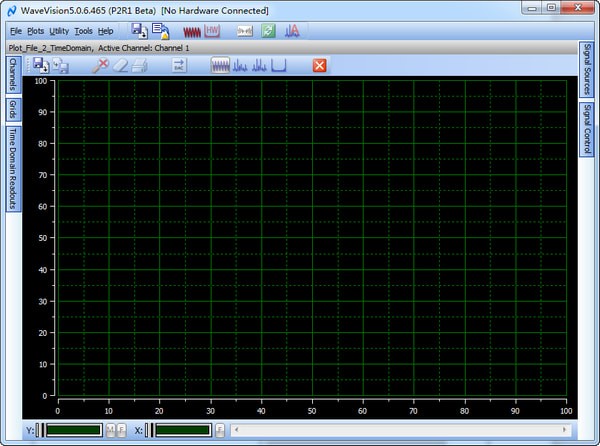Open the Signal Sources side tab
The height and width of the screenshot is (446, 600).
(586, 70)
